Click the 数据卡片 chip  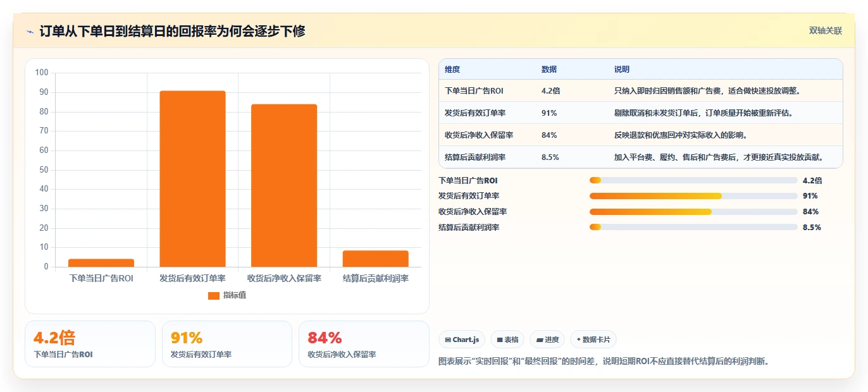click(x=593, y=340)
